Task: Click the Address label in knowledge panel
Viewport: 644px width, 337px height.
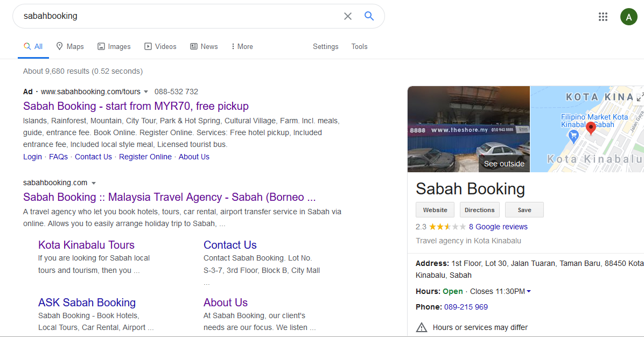Action: [x=432, y=263]
